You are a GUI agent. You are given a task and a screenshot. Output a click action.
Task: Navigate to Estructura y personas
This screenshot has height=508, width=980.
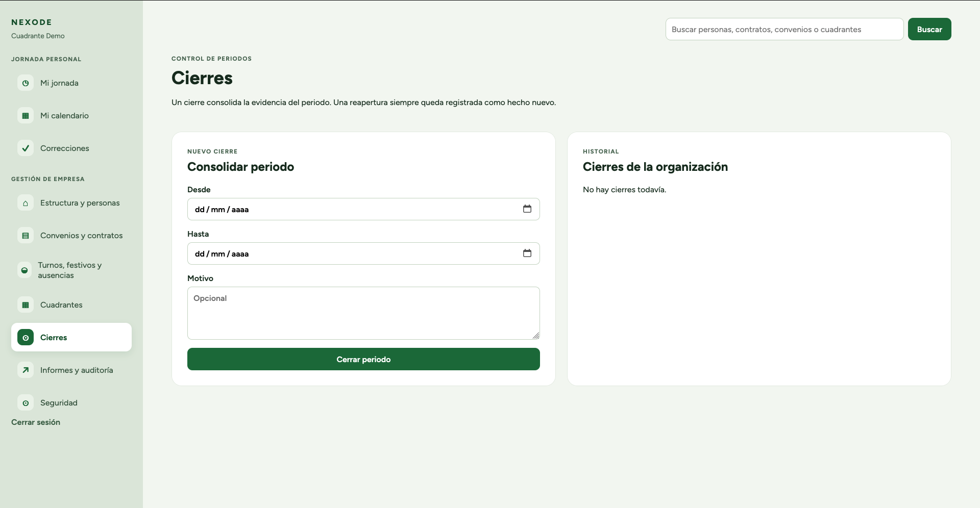(x=71, y=203)
